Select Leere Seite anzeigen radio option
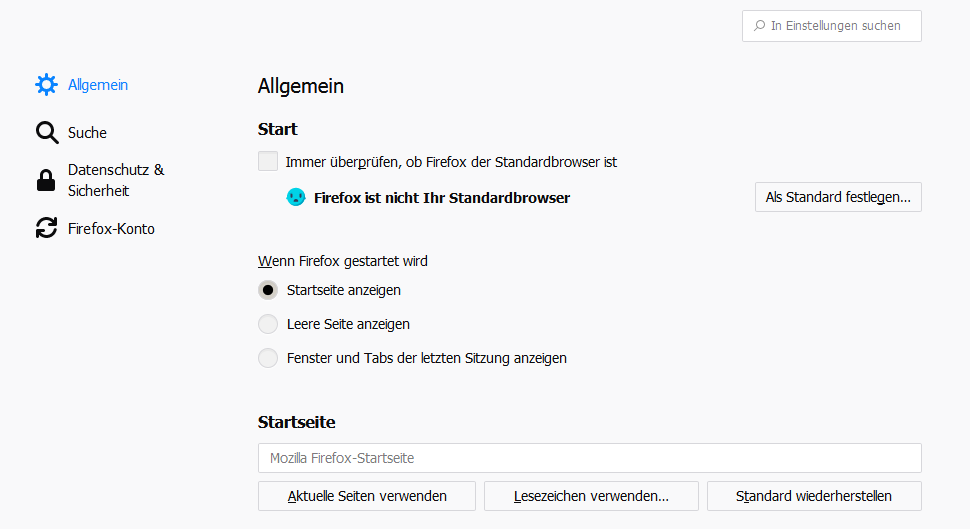This screenshot has width=970, height=529. coord(268,324)
